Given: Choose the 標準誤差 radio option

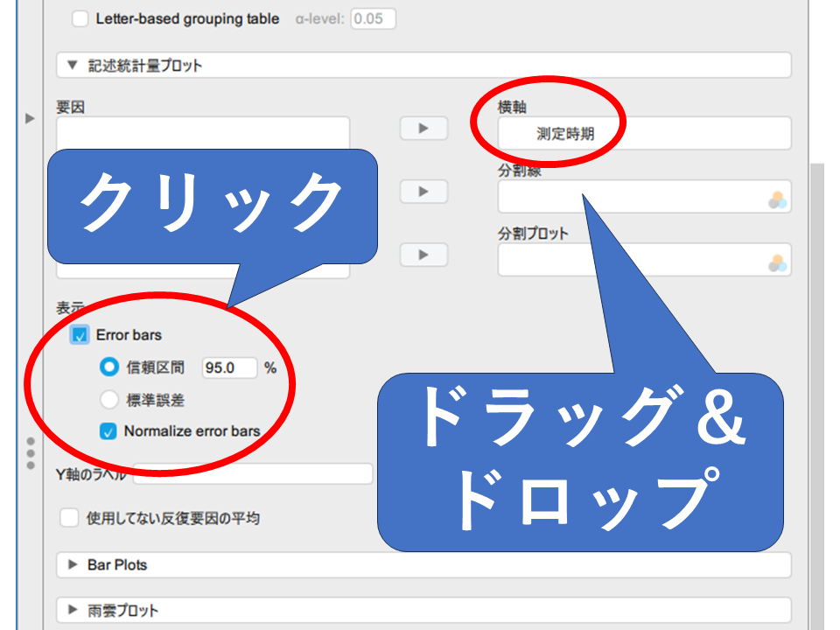Looking at the screenshot, I should tap(109, 400).
